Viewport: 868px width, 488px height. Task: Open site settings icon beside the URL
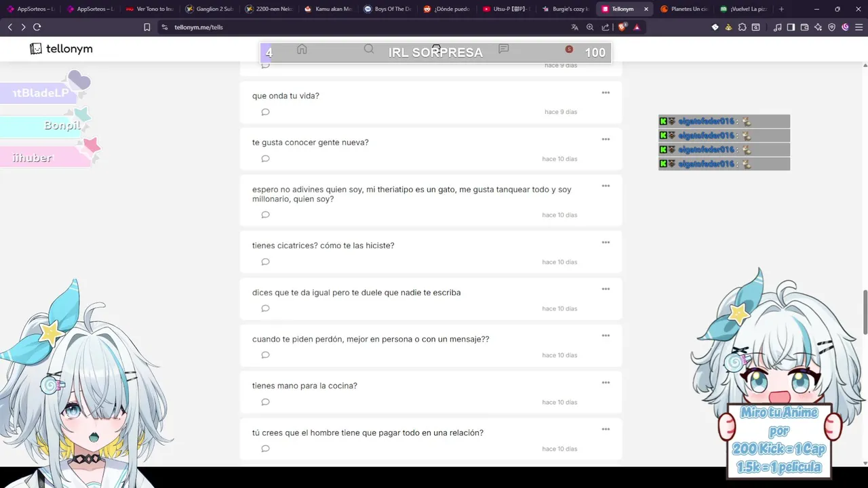pyautogui.click(x=164, y=27)
